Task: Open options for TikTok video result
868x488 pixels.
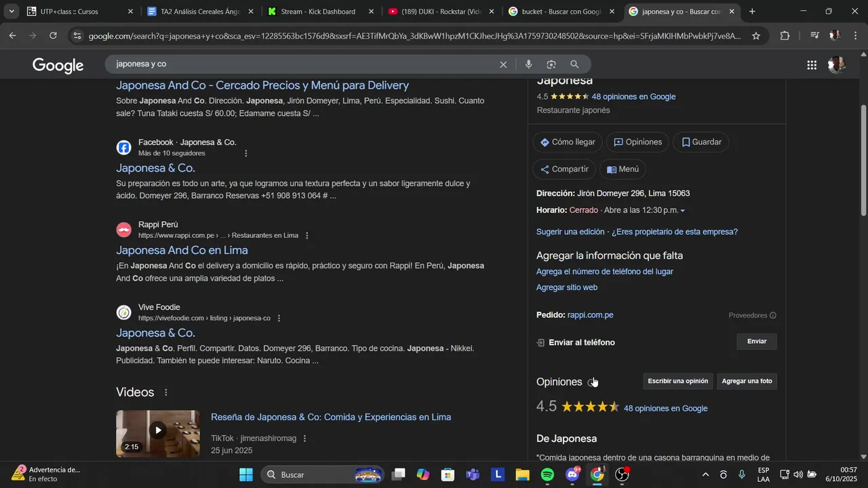Action: click(304, 439)
